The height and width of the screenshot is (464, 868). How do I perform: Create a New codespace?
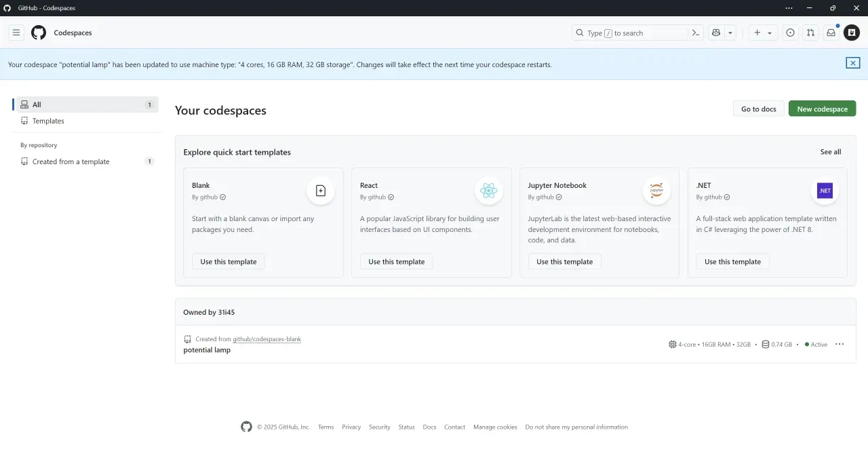point(822,109)
